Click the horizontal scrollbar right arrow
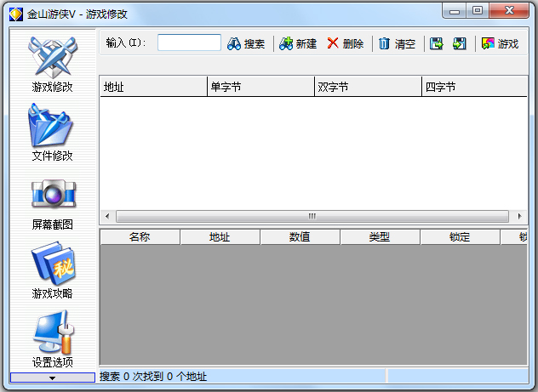The height and width of the screenshot is (392, 538). pyautogui.click(x=518, y=216)
